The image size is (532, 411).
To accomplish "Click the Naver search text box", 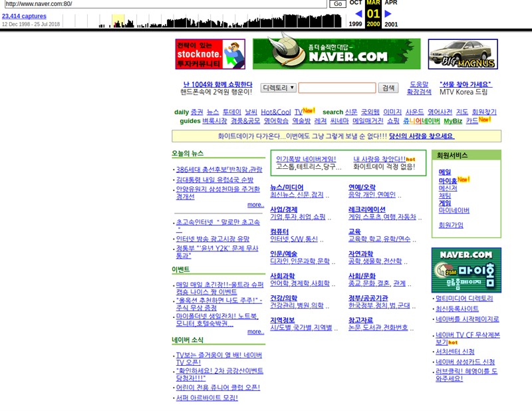I will click(x=337, y=88).
